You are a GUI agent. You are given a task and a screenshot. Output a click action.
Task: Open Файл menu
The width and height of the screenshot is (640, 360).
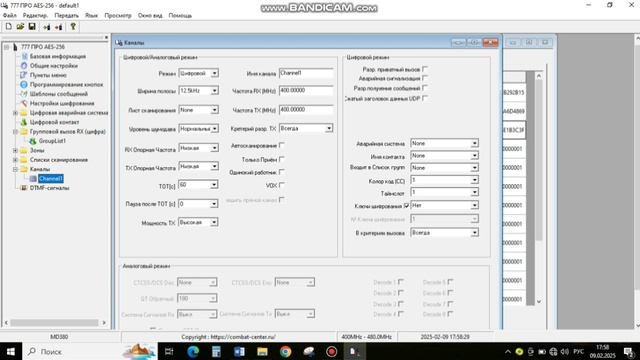tap(10, 15)
